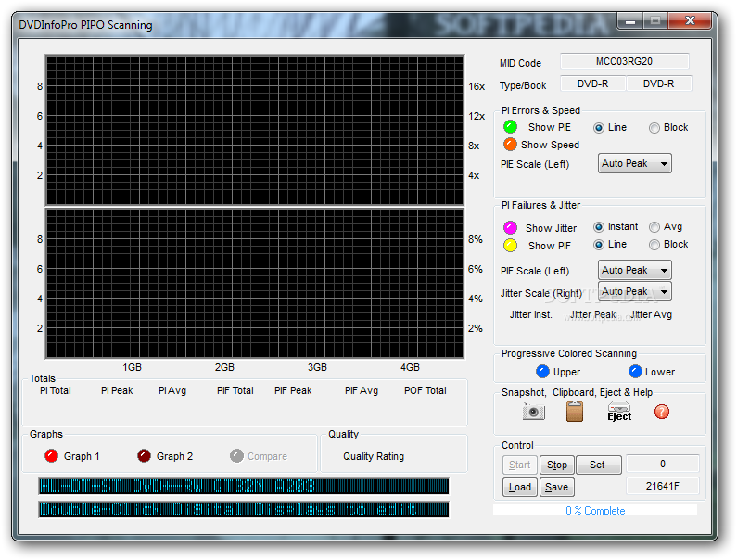Click the 0 % Complete progress bar
The height and width of the screenshot is (560, 737).
pos(595,511)
